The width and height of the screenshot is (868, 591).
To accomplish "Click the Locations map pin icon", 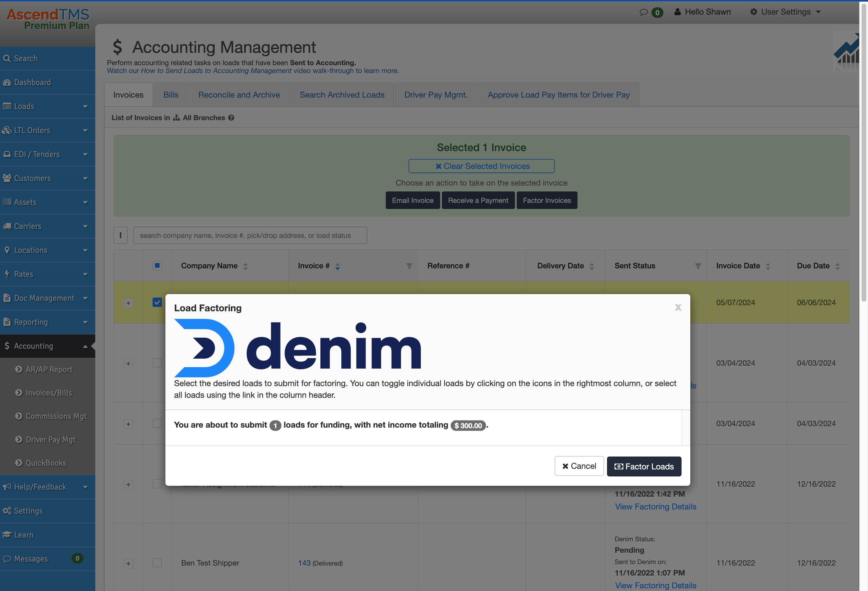I will point(7,250).
